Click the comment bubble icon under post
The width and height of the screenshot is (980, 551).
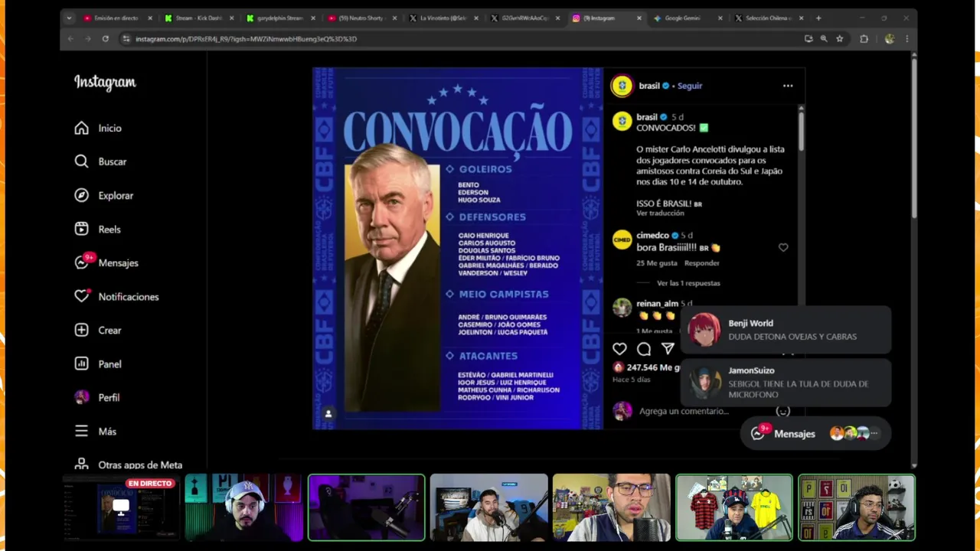click(x=644, y=349)
